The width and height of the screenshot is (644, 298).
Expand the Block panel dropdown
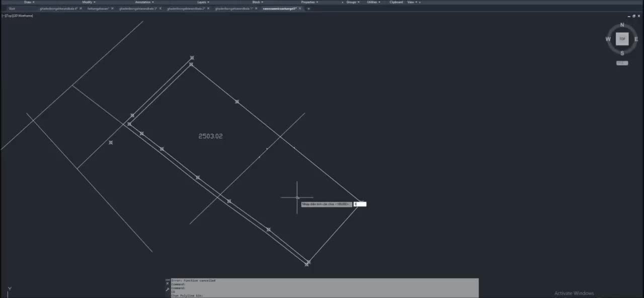click(258, 2)
